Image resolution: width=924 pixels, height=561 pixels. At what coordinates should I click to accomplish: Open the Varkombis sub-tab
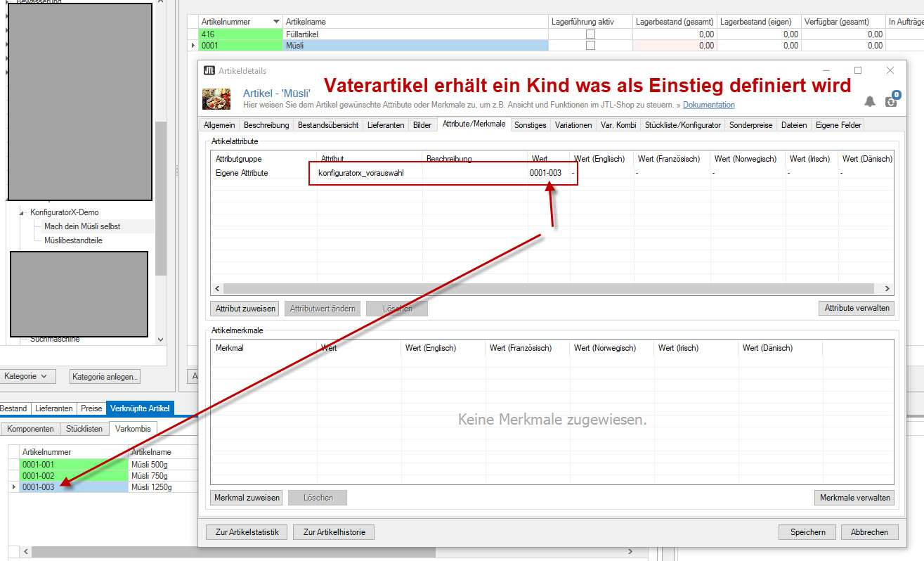click(x=134, y=428)
